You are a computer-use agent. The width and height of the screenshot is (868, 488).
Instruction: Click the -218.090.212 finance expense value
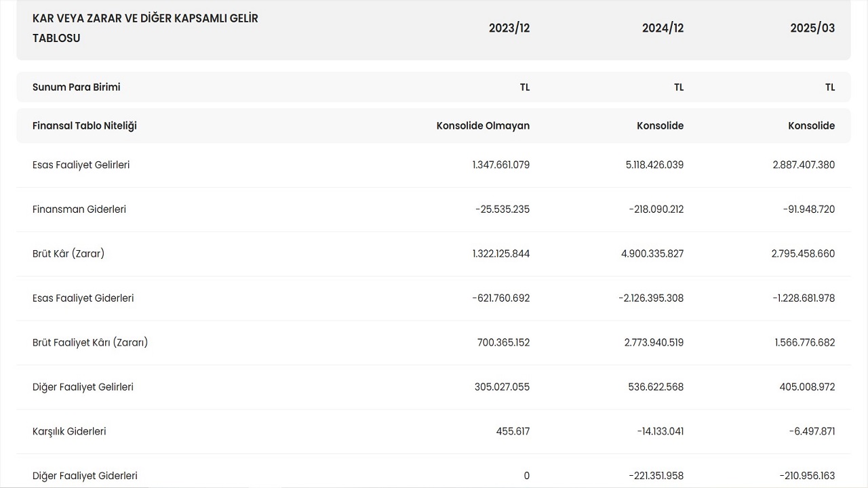656,209
